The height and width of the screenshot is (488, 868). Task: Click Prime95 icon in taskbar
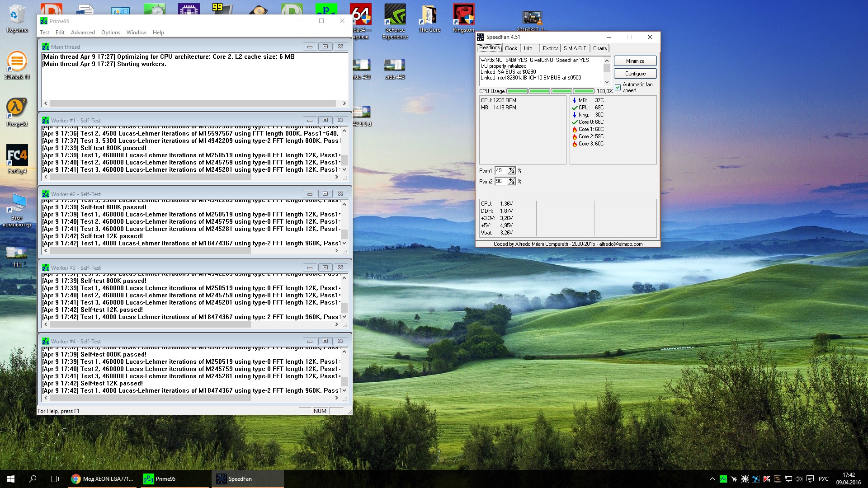[x=160, y=479]
